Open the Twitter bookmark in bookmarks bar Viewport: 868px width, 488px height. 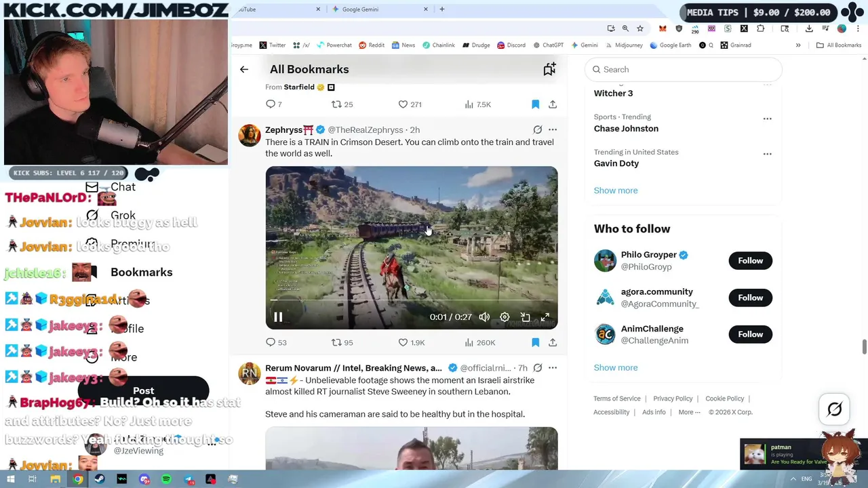pyautogui.click(x=273, y=45)
